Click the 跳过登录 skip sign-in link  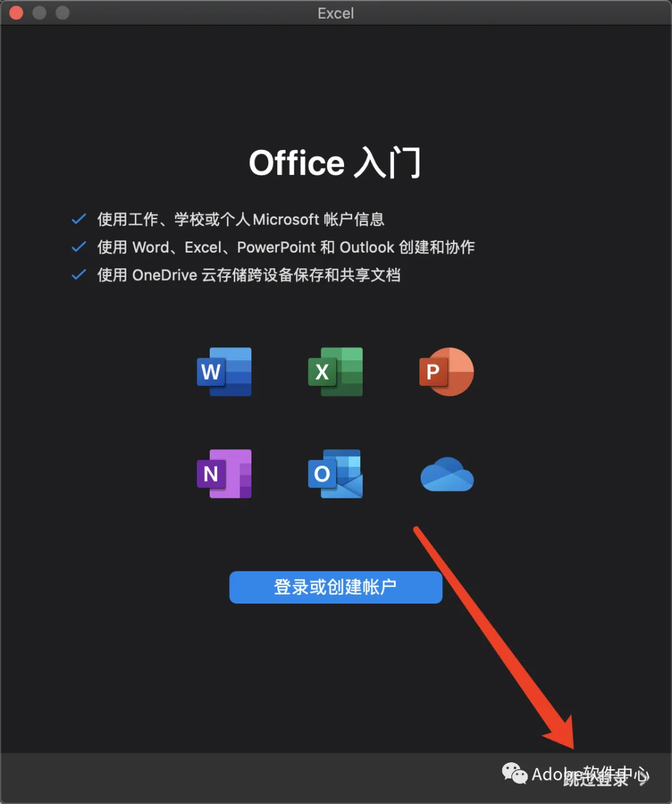596,778
